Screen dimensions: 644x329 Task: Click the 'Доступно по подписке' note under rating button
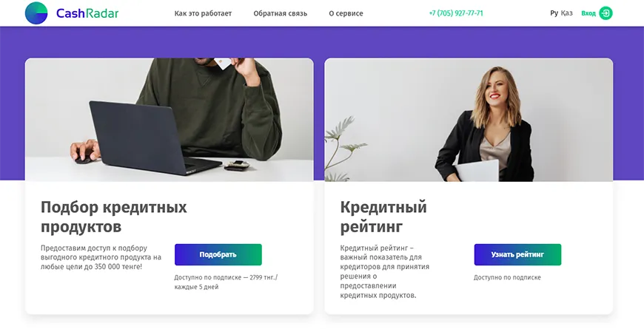point(507,278)
